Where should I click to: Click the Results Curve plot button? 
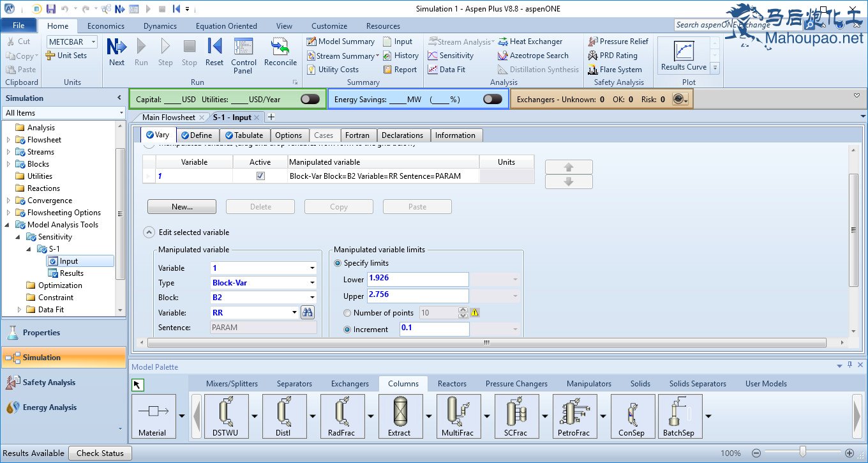click(x=684, y=55)
